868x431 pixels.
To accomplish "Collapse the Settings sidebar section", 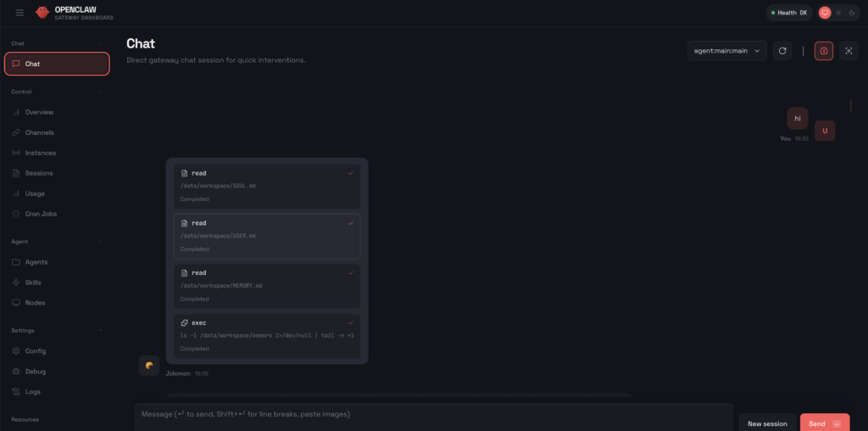I will 100,331.
